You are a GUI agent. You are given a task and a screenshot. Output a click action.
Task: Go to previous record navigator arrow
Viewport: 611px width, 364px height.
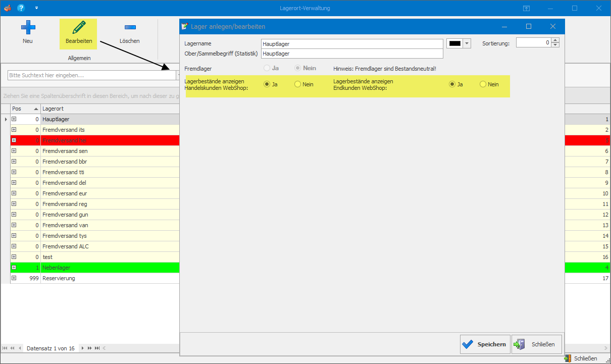[20, 348]
